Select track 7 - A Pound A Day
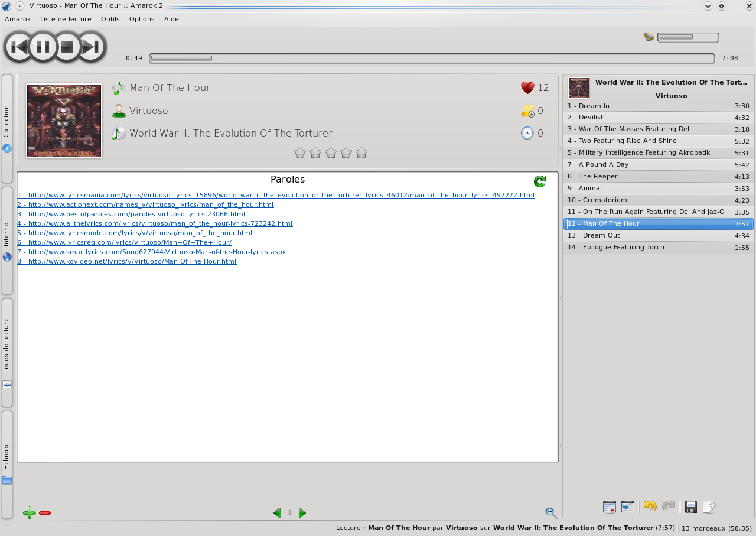 coord(658,165)
